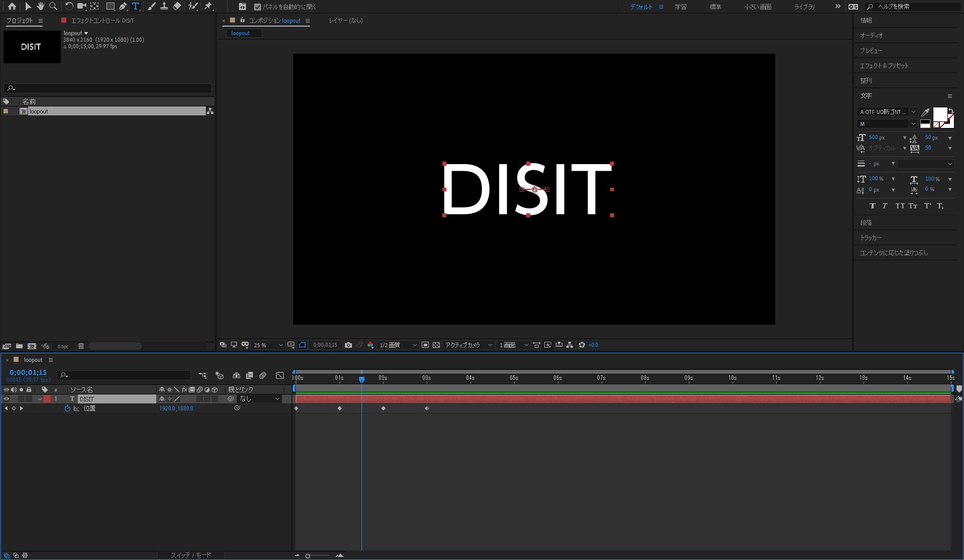Click the reset exposure icon in viewer
Image resolution: width=964 pixels, height=560 pixels.
click(582, 345)
